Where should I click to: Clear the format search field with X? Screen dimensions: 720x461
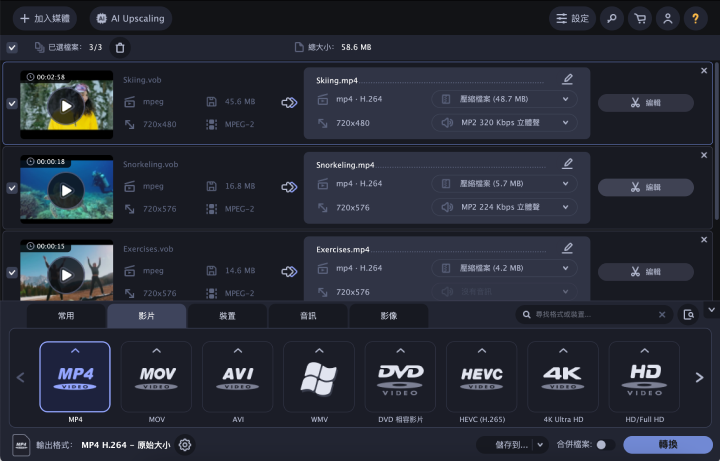click(x=662, y=315)
